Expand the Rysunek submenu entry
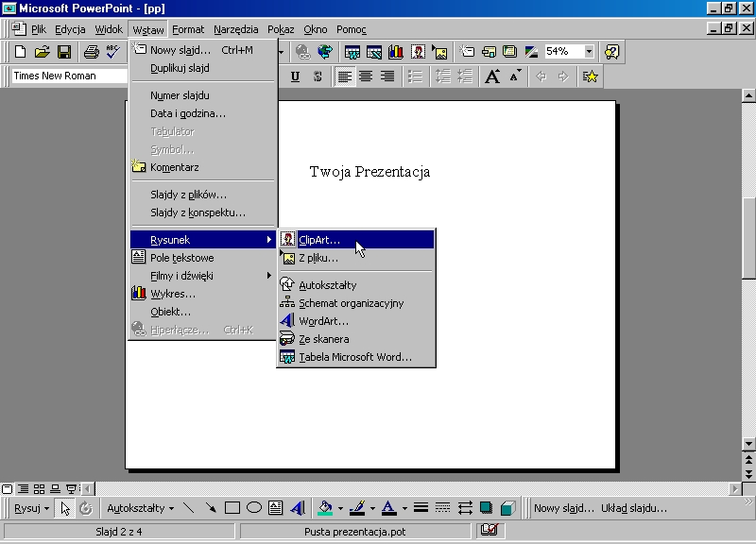The width and height of the screenshot is (756, 544). (203, 240)
